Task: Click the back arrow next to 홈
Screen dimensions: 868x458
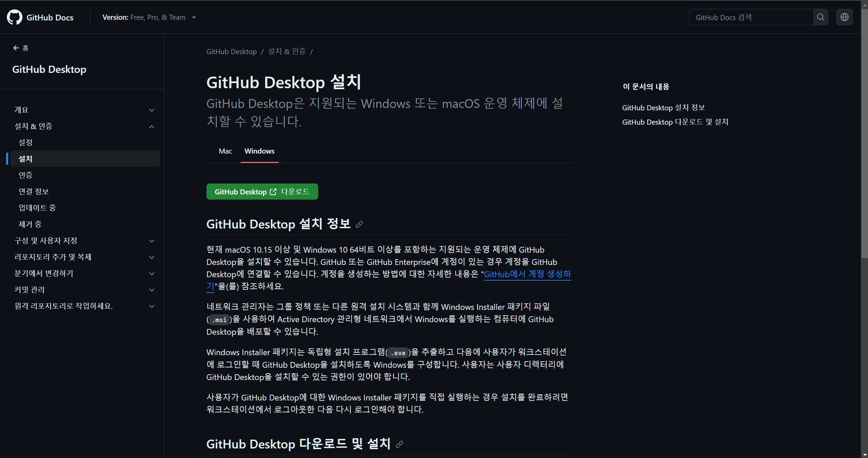Action: coord(16,48)
